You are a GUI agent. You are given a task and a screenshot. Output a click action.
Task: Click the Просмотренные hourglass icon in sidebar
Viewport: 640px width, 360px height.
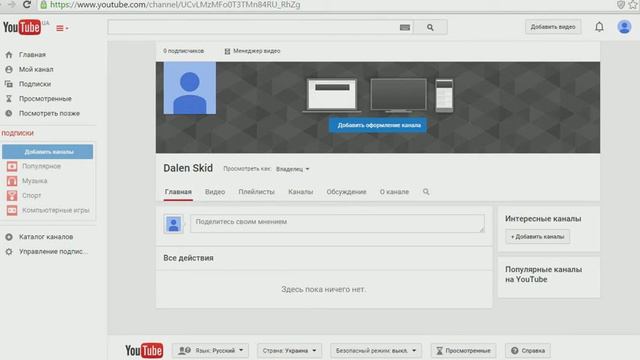[9, 99]
